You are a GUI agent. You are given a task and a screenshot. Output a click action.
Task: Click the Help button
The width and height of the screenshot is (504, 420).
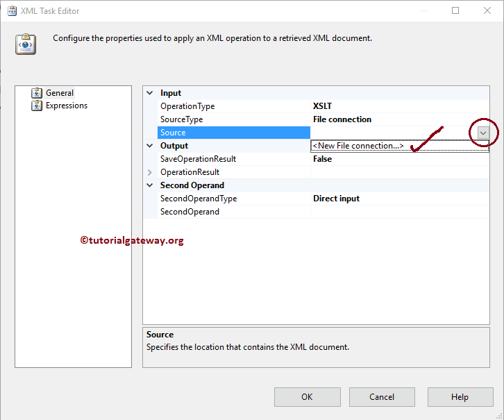click(x=460, y=397)
